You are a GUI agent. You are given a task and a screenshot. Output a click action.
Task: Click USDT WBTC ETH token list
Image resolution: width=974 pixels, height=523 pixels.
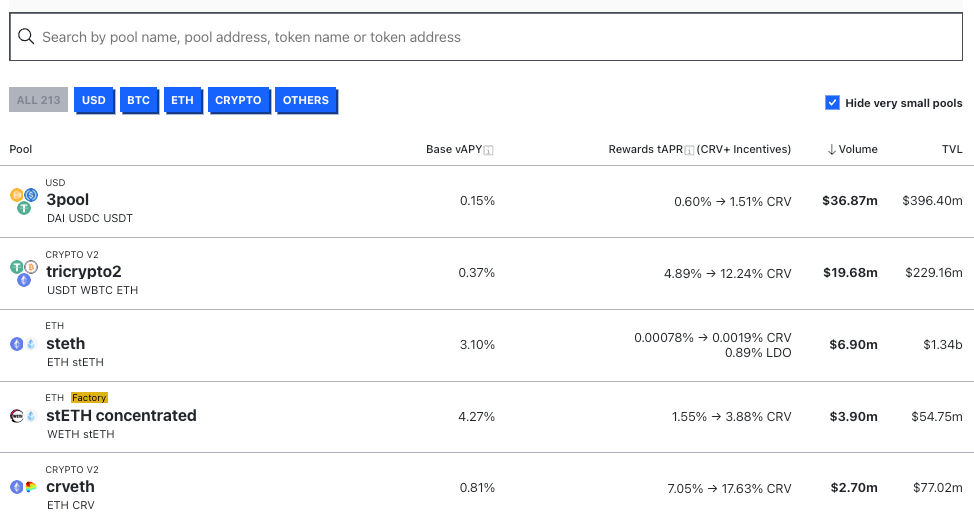[93, 291]
